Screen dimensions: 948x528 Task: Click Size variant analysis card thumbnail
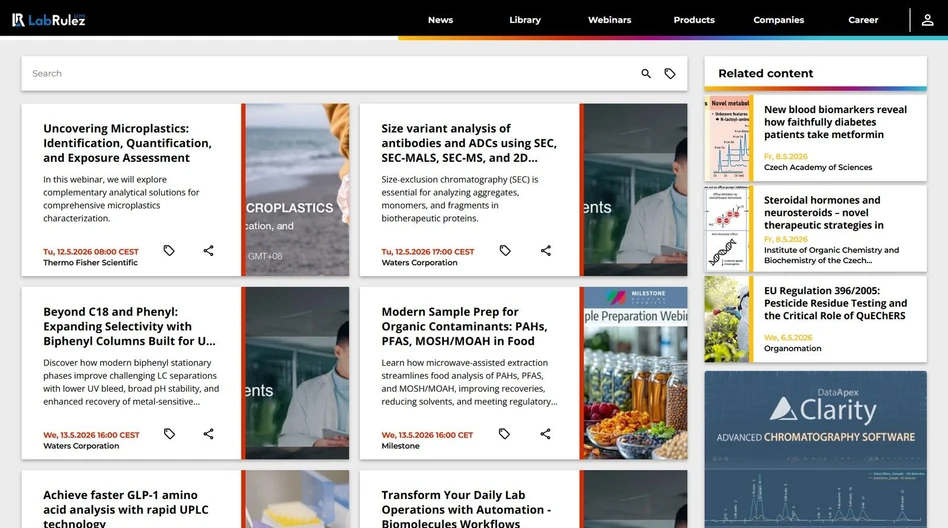click(634, 190)
